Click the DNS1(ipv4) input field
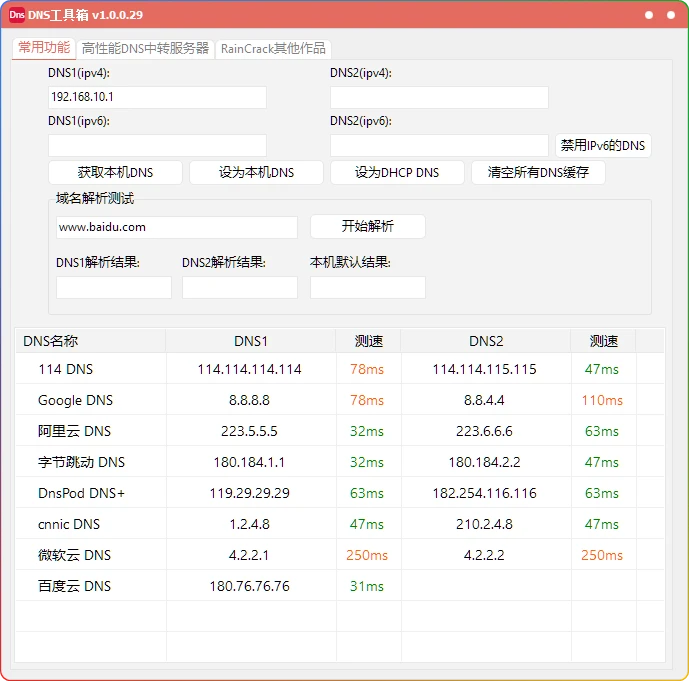The image size is (689, 681). [x=157, y=97]
